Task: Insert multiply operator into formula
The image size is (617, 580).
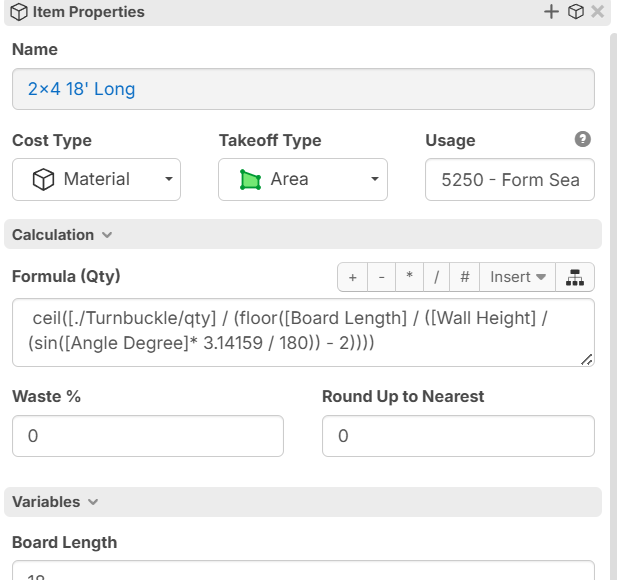Action: pos(409,277)
